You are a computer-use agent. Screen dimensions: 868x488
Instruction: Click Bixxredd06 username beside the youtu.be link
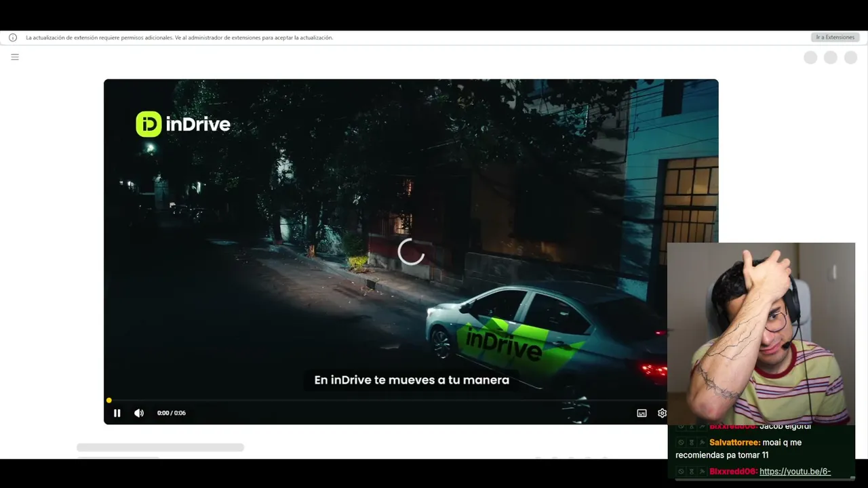pyautogui.click(x=732, y=472)
